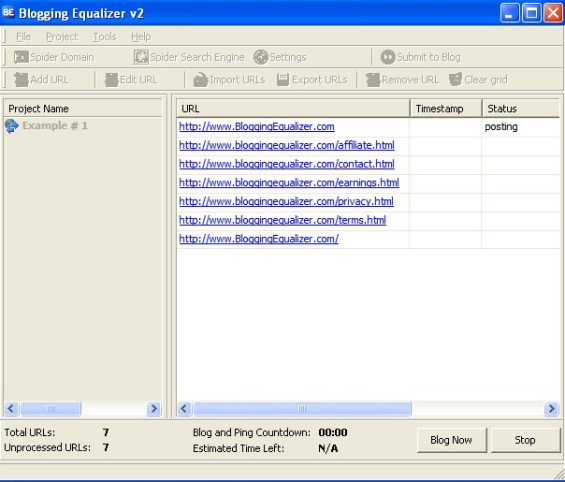Minimize the Blogging Equalizer window
565x482 pixels.
click(510, 13)
